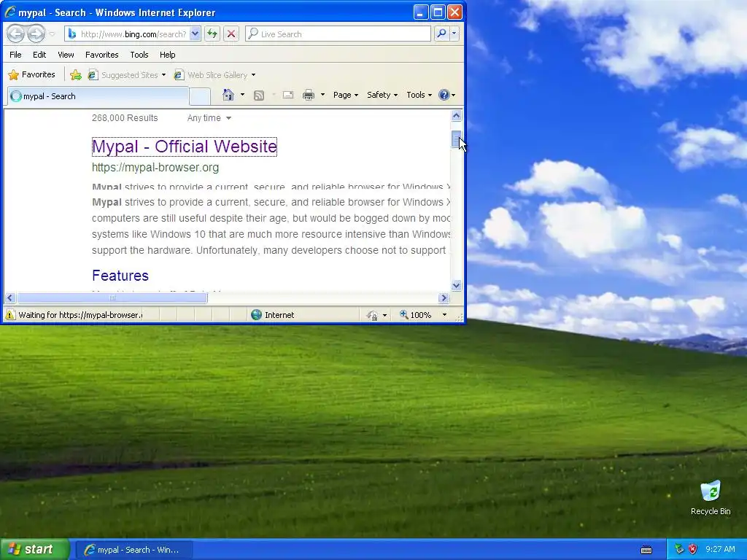747x560 pixels.
Task: Click the Add to Favorites Bar icon
Action: [x=76, y=75]
